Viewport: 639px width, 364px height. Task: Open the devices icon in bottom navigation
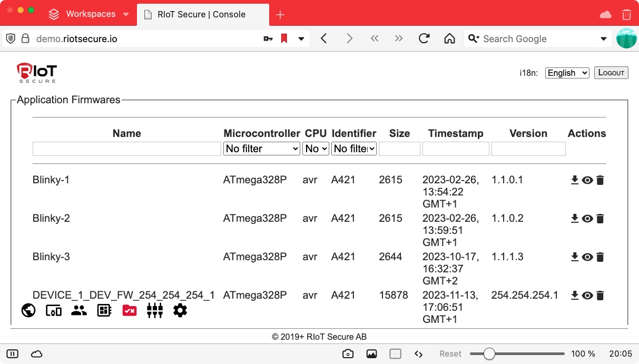(54, 311)
